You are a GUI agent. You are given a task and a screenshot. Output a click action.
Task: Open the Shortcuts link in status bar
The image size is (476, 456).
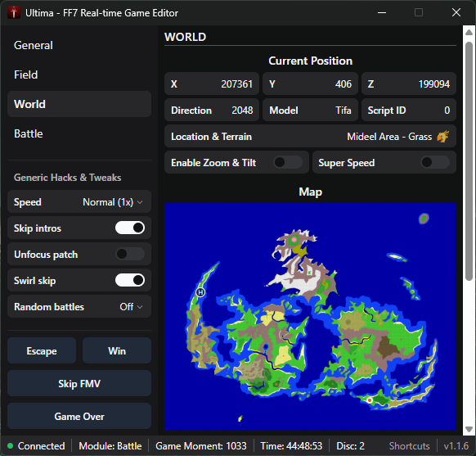click(409, 445)
